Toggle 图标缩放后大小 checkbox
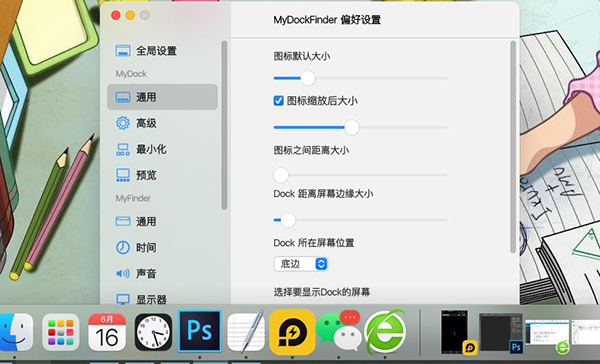600x364 pixels. point(279,101)
